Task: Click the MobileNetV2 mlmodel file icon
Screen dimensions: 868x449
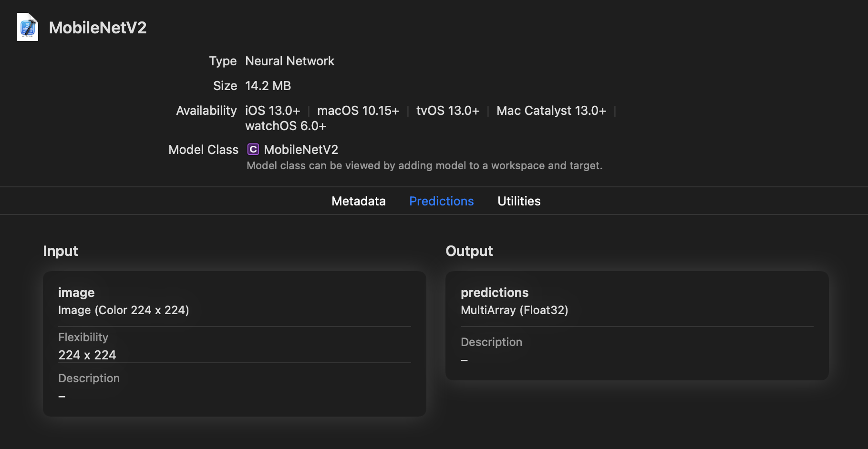Action: point(28,27)
